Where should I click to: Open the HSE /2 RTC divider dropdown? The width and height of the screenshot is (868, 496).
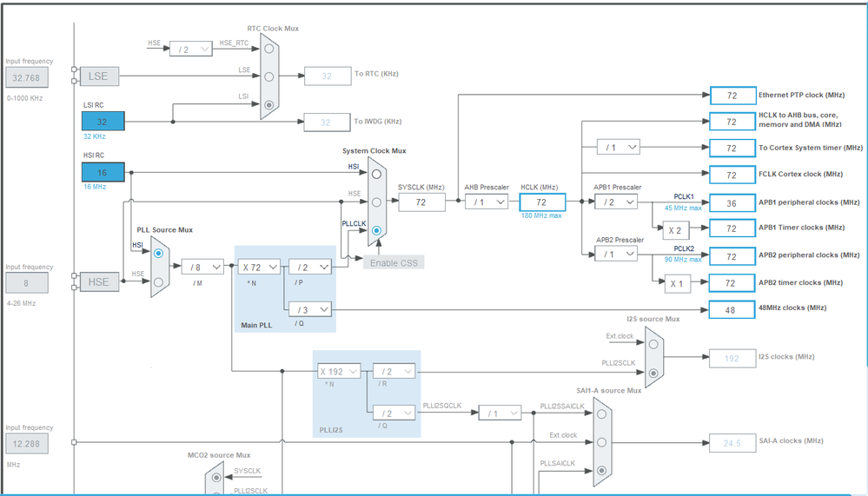point(191,49)
